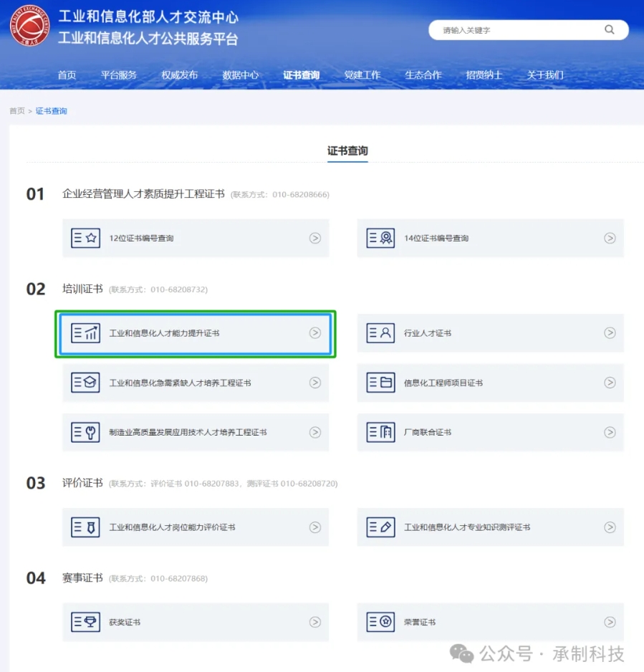644x672 pixels.
Task: Click the star certificate icon for 12位证书编号查询
Action: [85, 238]
